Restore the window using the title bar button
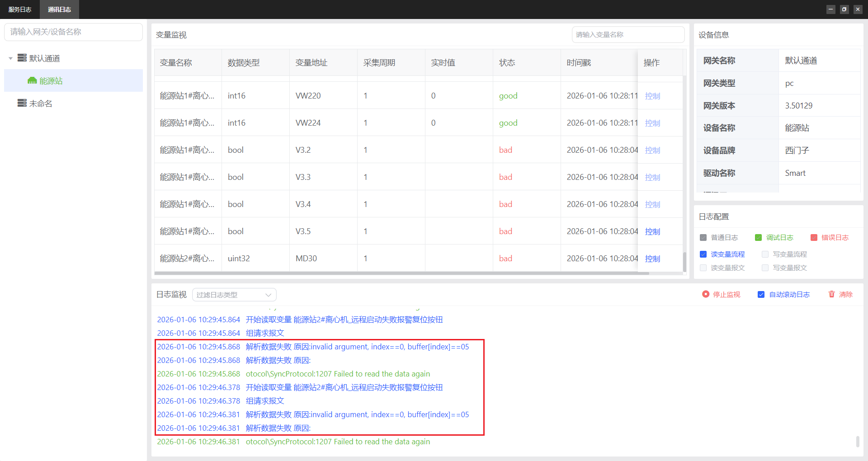This screenshot has width=868, height=461. [x=844, y=9]
